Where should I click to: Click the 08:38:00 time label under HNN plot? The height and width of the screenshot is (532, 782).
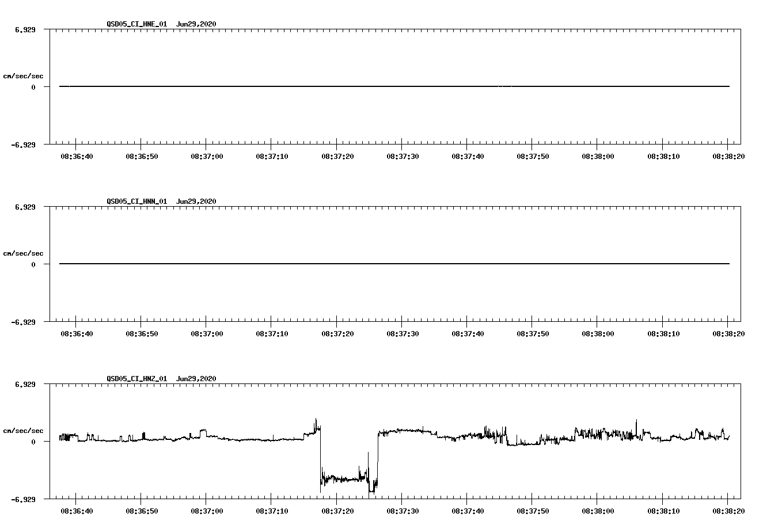click(598, 334)
